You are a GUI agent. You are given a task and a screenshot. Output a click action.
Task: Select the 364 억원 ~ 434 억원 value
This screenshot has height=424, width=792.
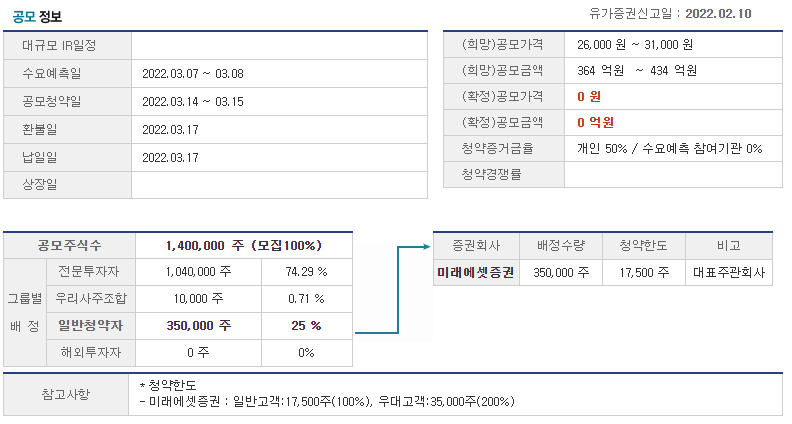pos(637,70)
